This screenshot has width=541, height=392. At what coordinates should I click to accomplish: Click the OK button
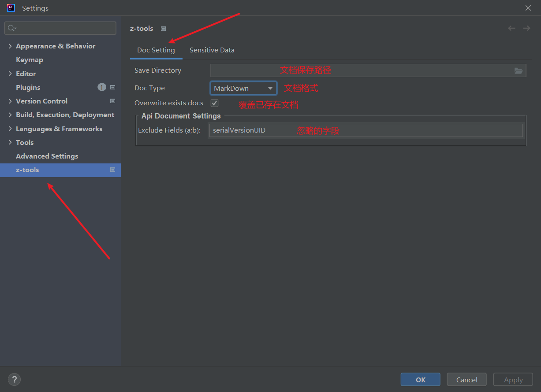click(421, 380)
